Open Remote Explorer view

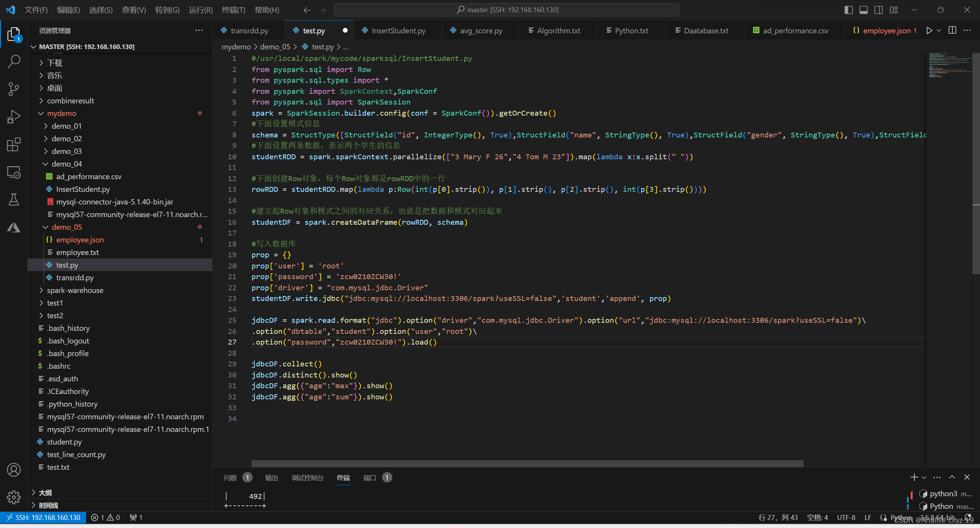point(14,172)
